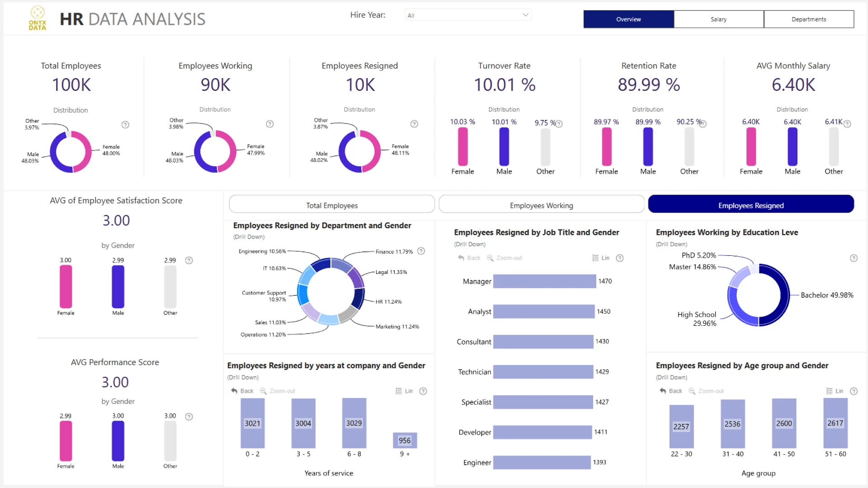Image resolution: width=868 pixels, height=488 pixels.
Task: Click Back arrow in years at company chart
Action: click(x=242, y=391)
